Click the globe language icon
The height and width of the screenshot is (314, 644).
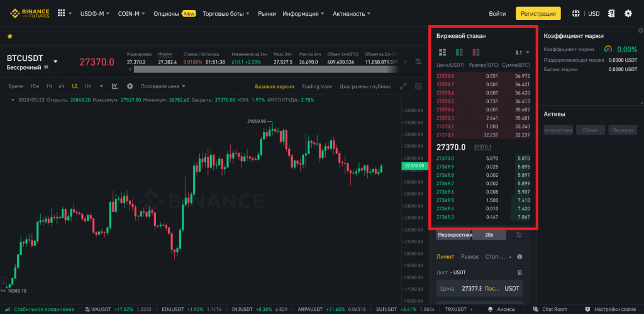[576, 14]
